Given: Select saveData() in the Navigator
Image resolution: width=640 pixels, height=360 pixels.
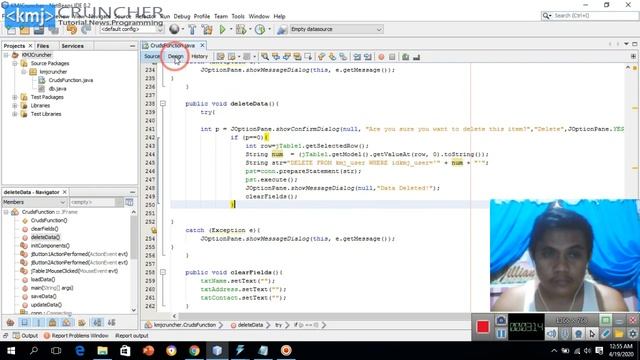Looking at the screenshot, I should (44, 296).
